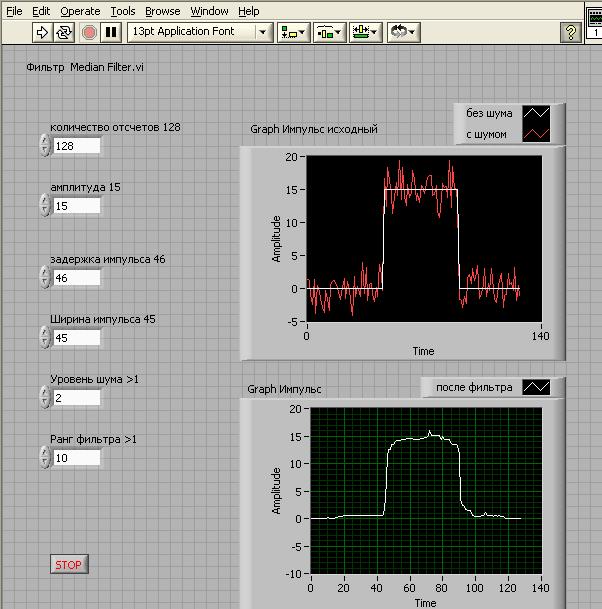Click the Run Continuously button

(x=64, y=32)
